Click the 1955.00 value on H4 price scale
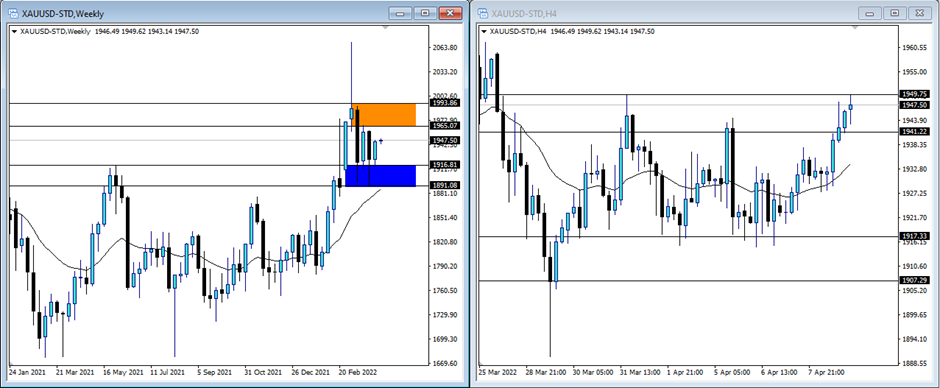Image resolution: width=940 pixels, height=388 pixels. (915, 72)
